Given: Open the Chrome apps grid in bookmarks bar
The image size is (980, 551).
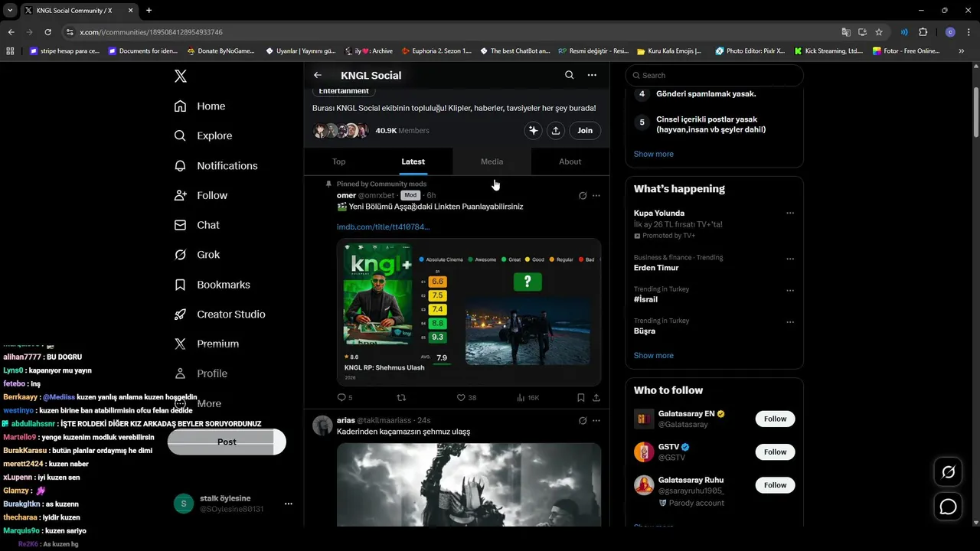Looking at the screenshot, I should point(10,51).
